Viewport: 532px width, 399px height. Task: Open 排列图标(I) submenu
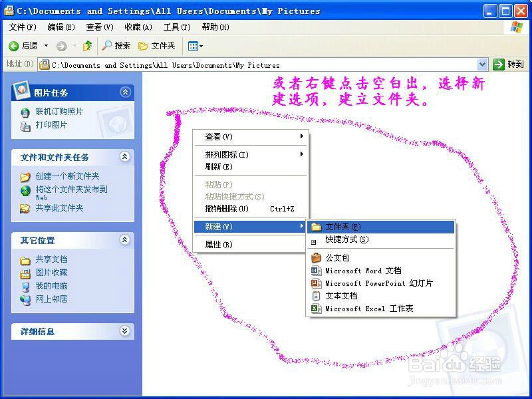click(x=251, y=155)
